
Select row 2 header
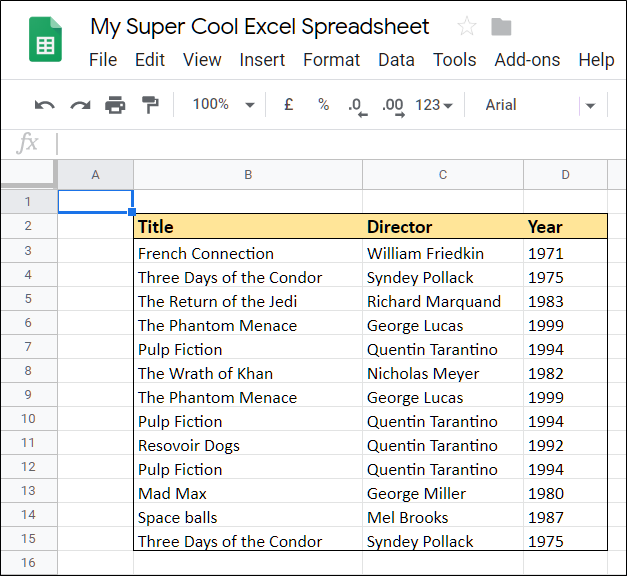point(28,226)
